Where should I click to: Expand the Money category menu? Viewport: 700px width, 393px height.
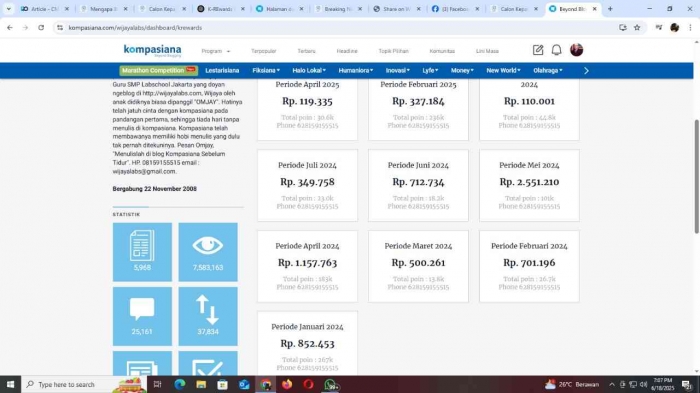pyautogui.click(x=462, y=71)
